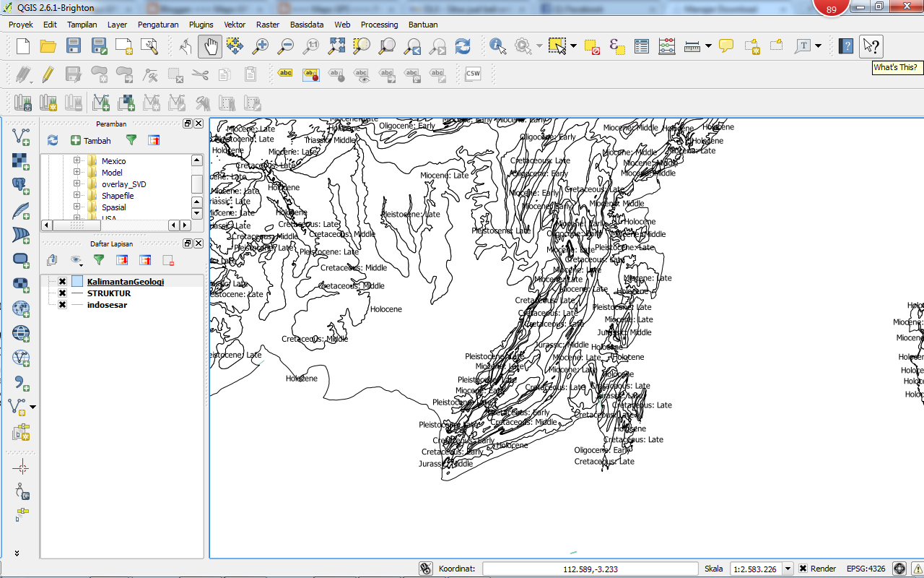The height and width of the screenshot is (578, 924).
Task: Click the Refresh map icon
Action: 463,47
